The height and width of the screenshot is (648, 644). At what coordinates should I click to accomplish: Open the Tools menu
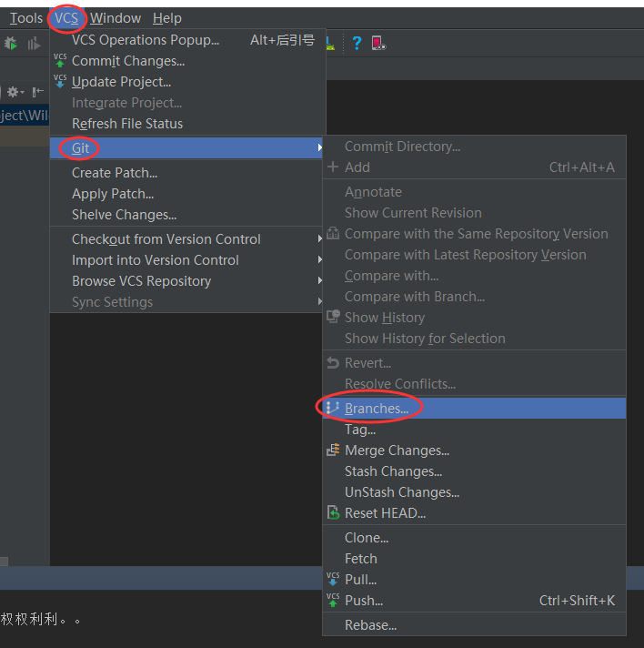[x=26, y=18]
